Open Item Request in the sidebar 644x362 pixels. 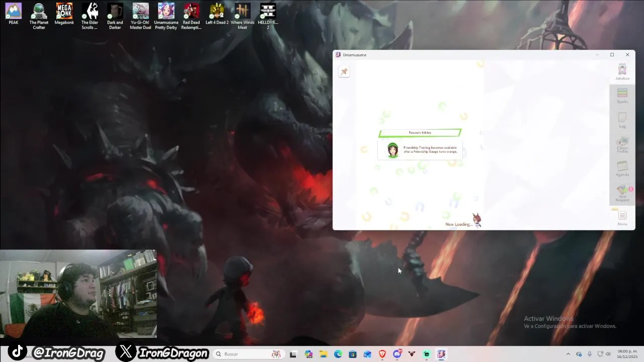[x=622, y=193]
